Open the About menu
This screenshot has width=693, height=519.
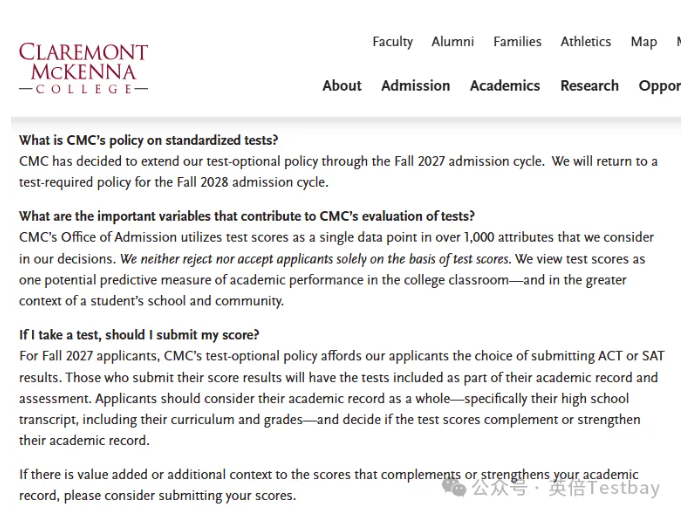pyautogui.click(x=342, y=86)
